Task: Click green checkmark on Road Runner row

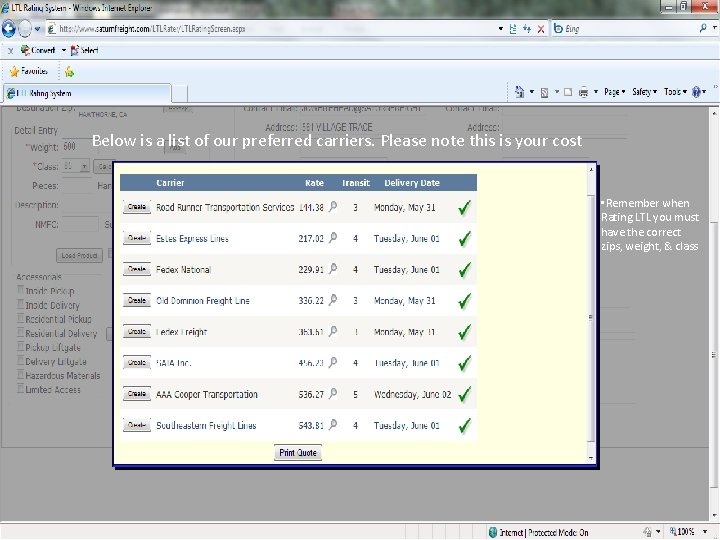Action: click(464, 208)
